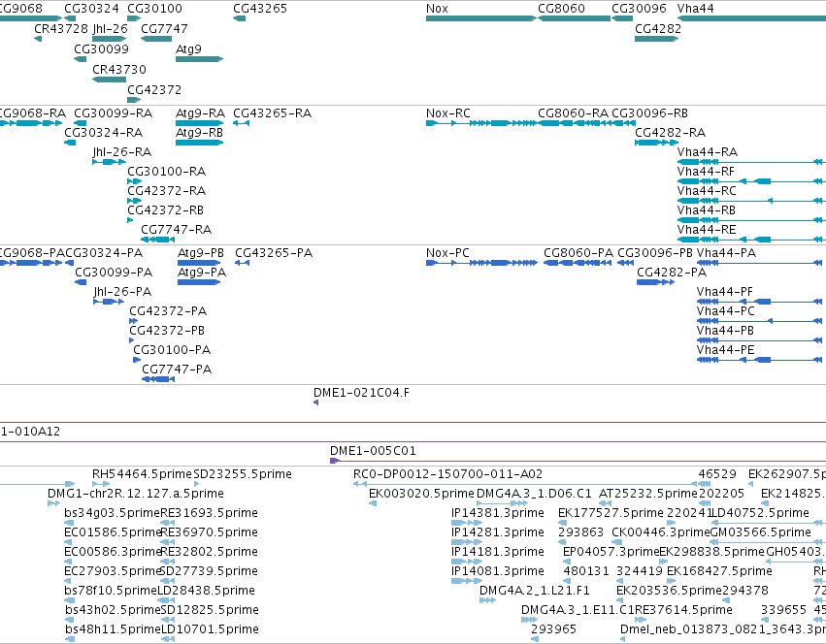Select the RE31693.5prime EST label

(209, 513)
